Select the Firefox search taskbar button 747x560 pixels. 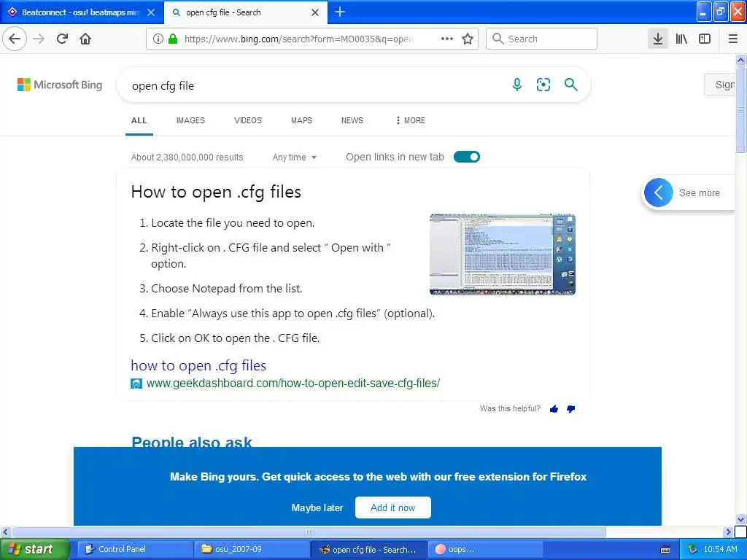[368, 550]
